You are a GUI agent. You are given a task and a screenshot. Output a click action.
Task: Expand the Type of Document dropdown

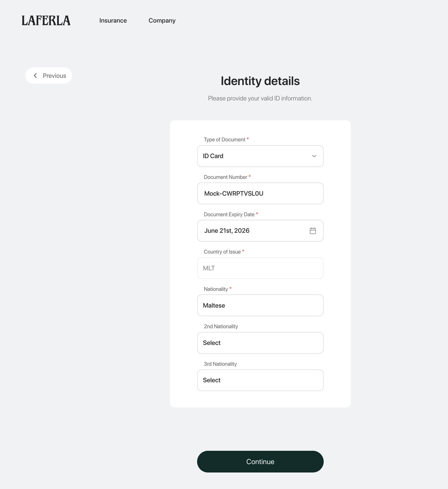tap(260, 156)
